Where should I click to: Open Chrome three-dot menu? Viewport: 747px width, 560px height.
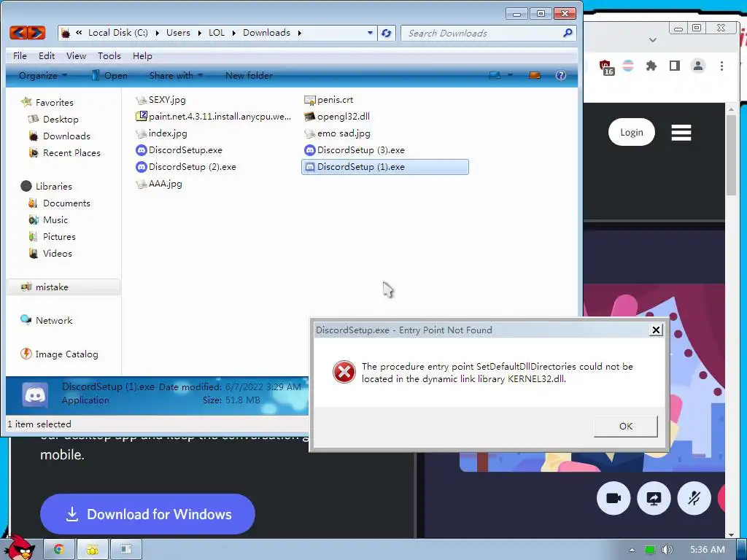point(721,66)
